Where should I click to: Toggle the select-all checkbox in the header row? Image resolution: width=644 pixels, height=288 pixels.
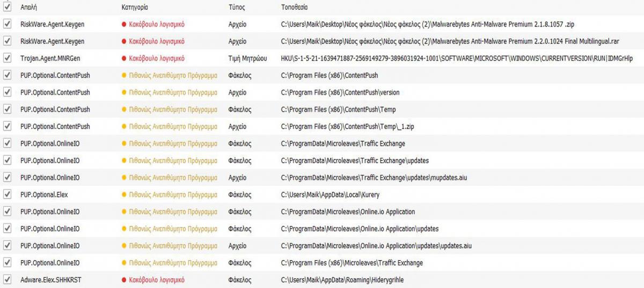7,7
